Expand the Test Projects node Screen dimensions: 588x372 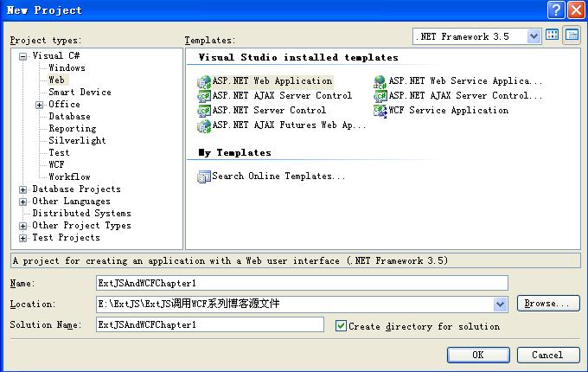[22, 238]
